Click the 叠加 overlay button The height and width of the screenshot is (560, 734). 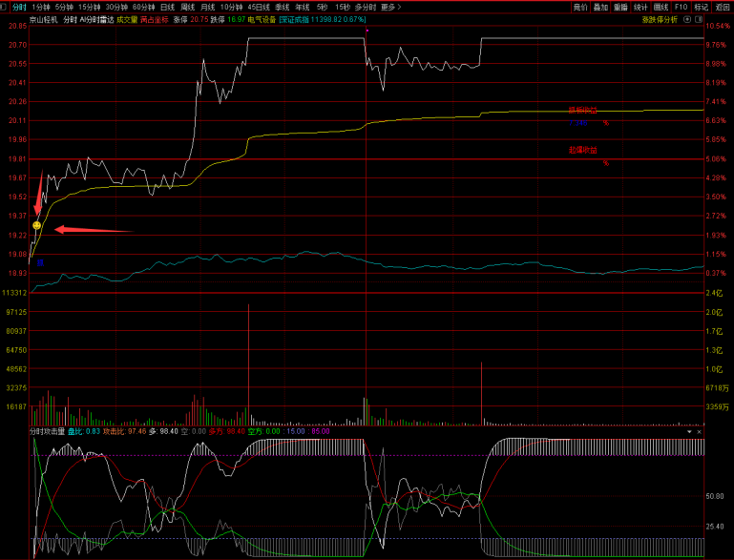(x=600, y=7)
